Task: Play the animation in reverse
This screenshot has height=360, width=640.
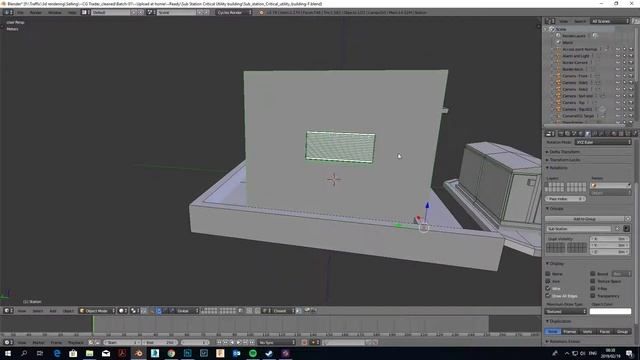Action: 232,342
